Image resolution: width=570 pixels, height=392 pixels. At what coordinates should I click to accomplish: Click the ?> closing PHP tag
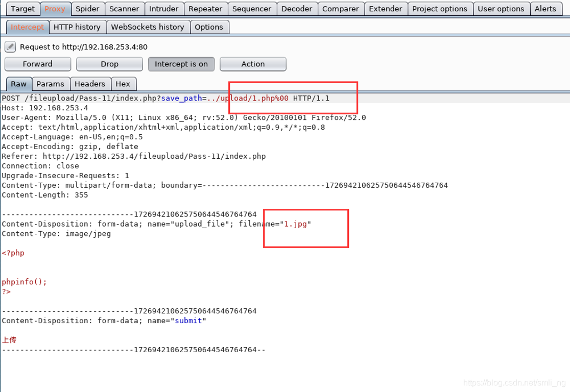click(6, 292)
